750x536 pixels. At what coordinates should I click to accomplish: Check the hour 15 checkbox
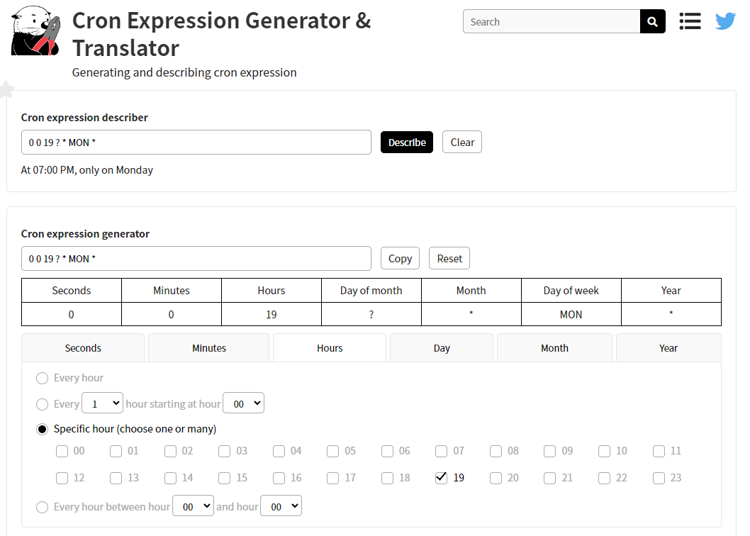pyautogui.click(x=224, y=478)
